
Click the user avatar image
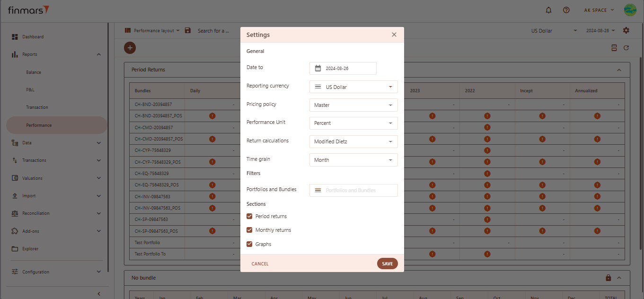click(630, 10)
